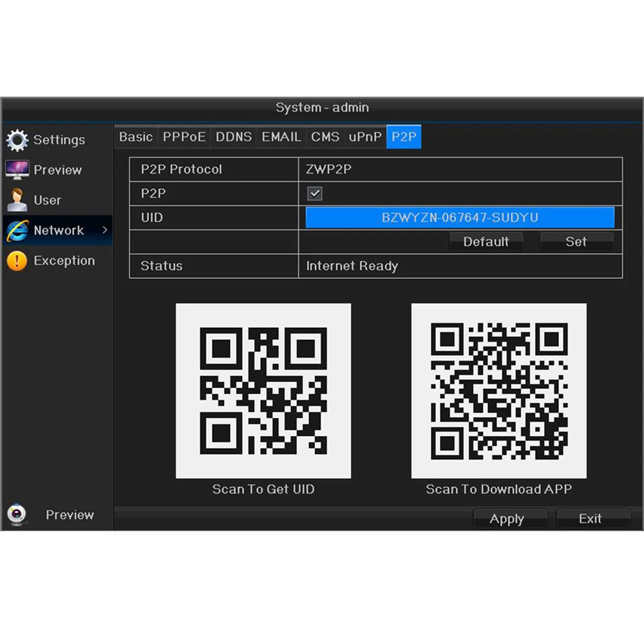This screenshot has height=644, width=644.
Task: Open the Settings gear icon
Action: pos(17,140)
